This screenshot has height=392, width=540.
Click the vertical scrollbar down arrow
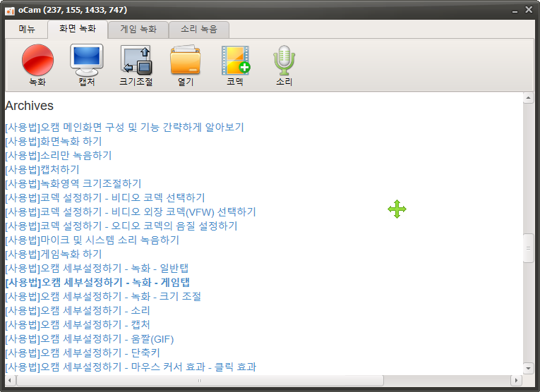click(x=528, y=368)
